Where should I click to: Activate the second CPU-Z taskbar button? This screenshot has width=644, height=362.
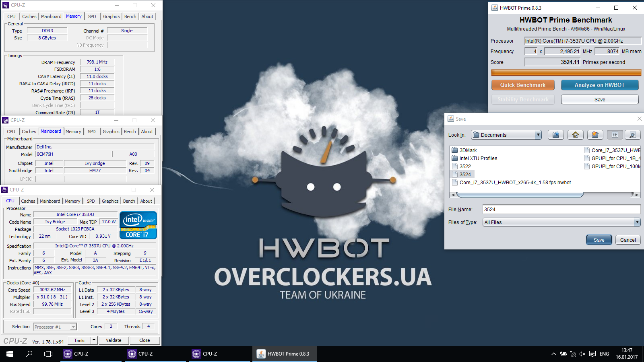click(156, 354)
